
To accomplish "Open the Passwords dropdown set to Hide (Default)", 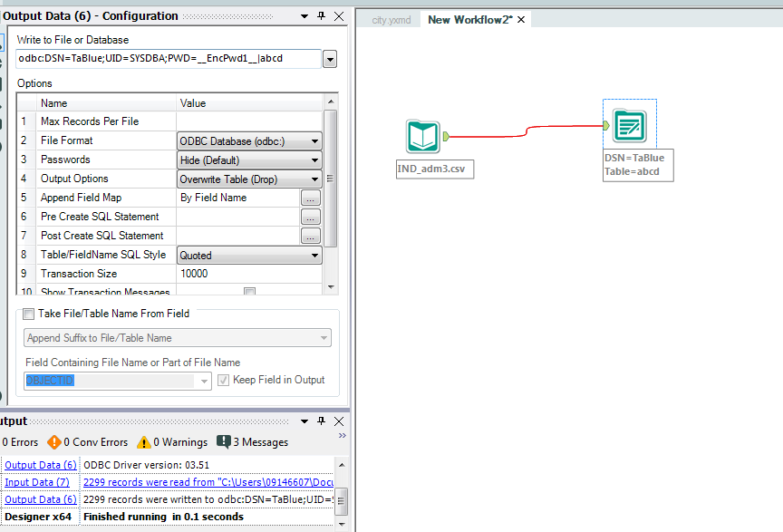I will (x=316, y=160).
